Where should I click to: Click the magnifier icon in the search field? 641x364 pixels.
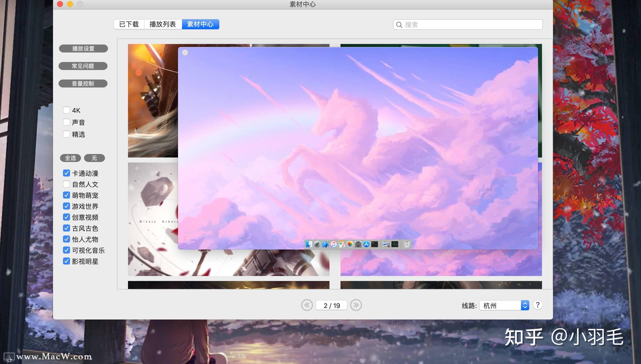pos(399,25)
